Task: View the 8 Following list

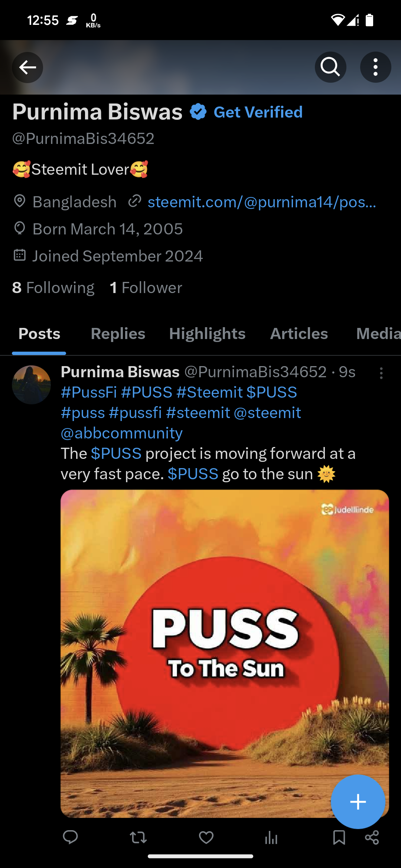Action: [53, 287]
